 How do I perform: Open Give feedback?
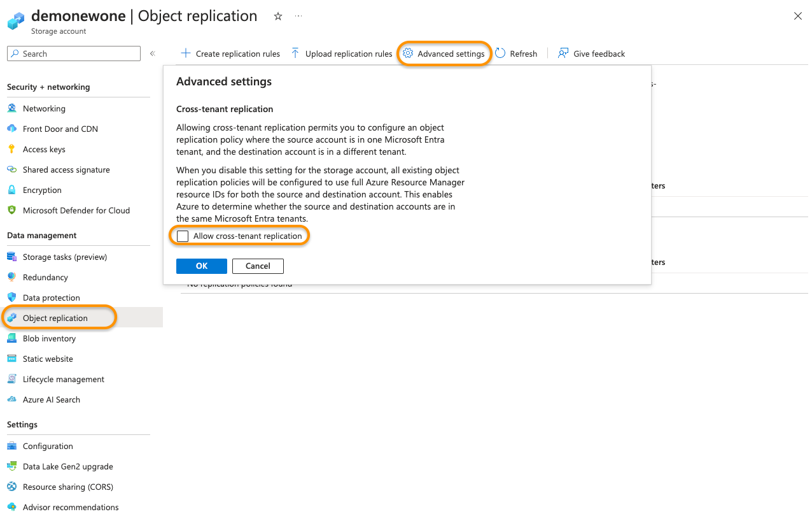click(599, 54)
